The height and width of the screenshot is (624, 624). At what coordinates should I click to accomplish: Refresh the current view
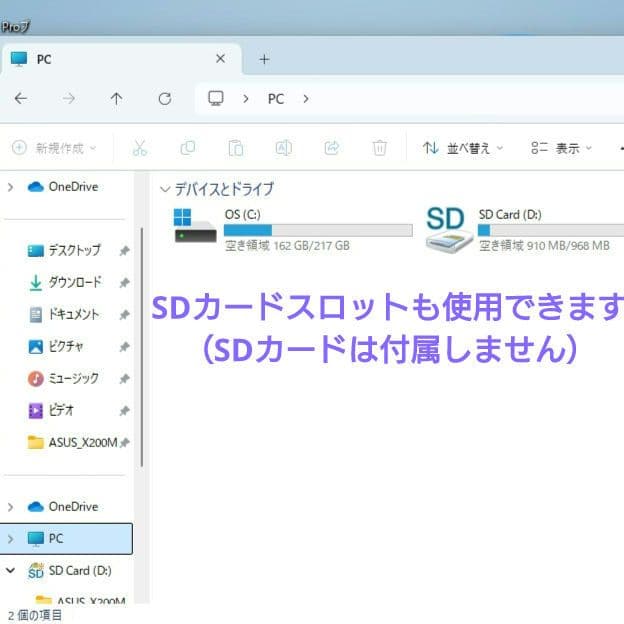click(x=165, y=98)
